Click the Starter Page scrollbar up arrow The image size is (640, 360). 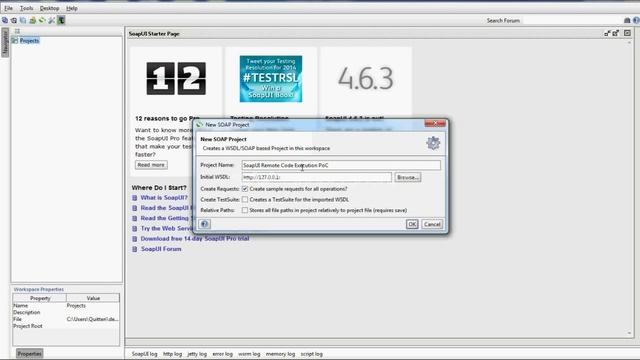[x=629, y=42]
